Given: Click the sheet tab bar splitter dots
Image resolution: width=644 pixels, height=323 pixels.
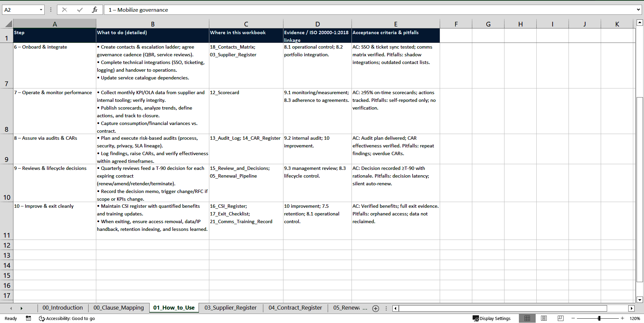Looking at the screenshot, I should coord(386,308).
